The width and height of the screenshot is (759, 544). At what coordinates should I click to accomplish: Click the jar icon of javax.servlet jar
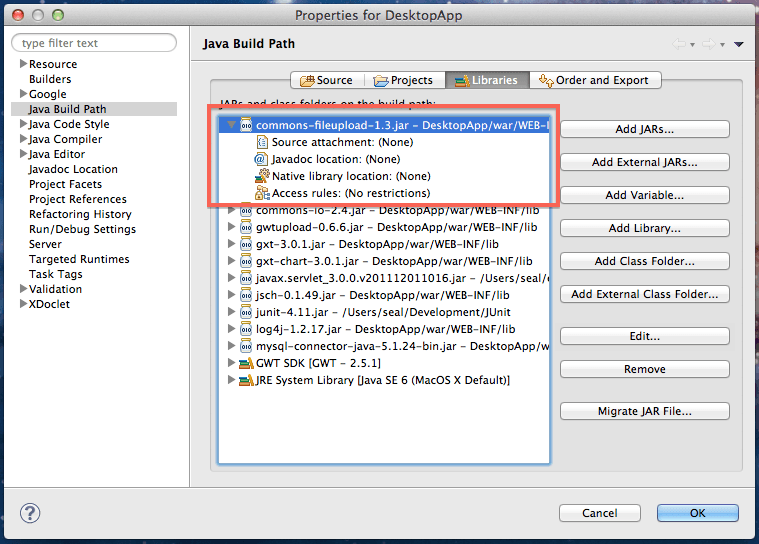(x=246, y=278)
